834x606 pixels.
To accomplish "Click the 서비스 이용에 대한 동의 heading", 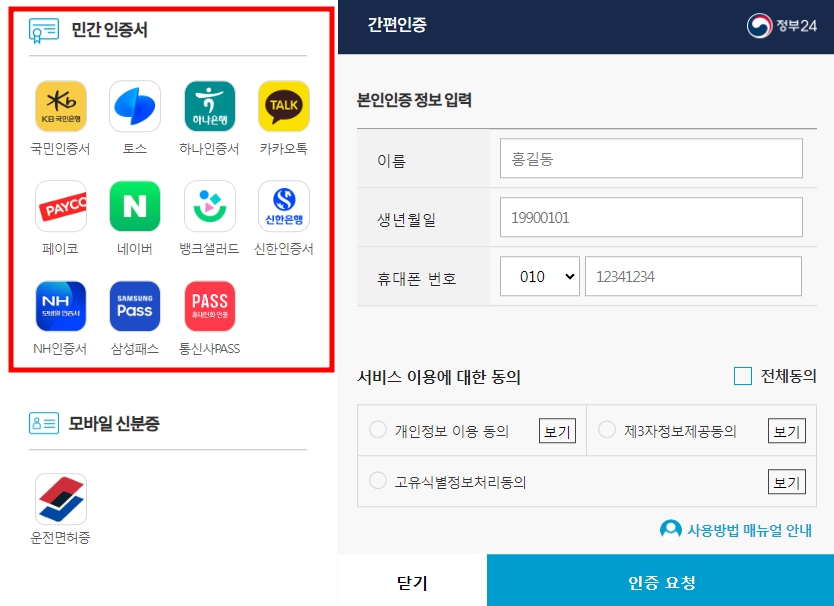I will [x=438, y=377].
